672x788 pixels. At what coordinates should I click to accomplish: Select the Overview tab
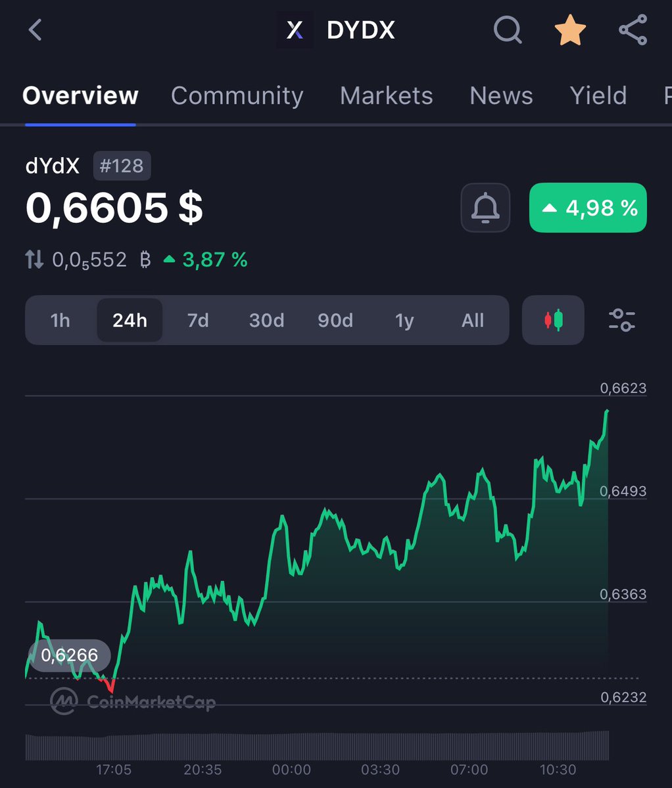point(80,95)
